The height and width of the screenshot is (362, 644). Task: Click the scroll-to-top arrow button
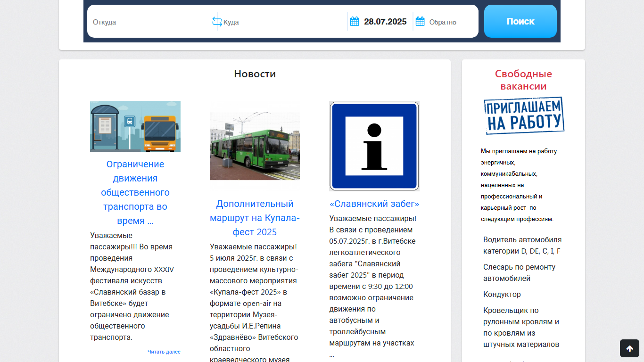629,348
